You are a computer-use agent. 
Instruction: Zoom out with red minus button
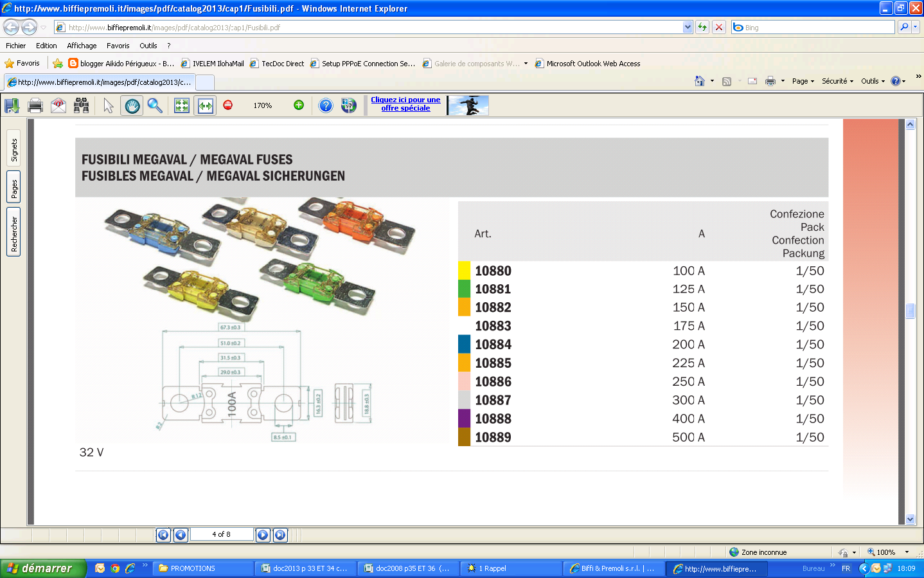coord(227,105)
